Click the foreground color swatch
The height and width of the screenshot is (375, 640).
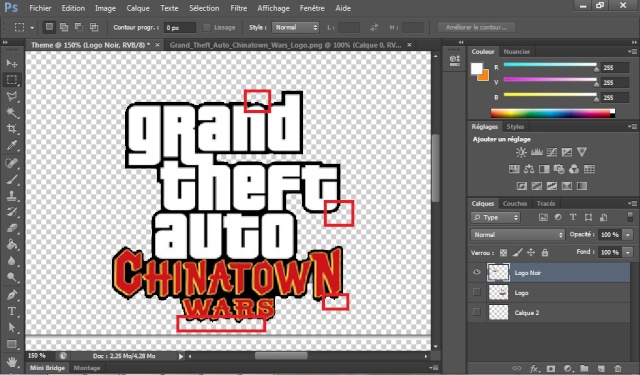476,69
